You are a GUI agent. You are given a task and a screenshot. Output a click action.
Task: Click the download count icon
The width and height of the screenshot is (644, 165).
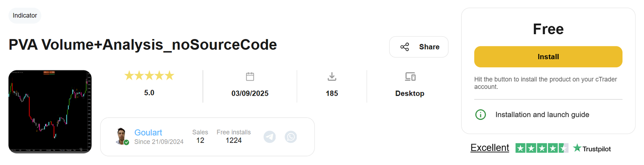pyautogui.click(x=332, y=76)
